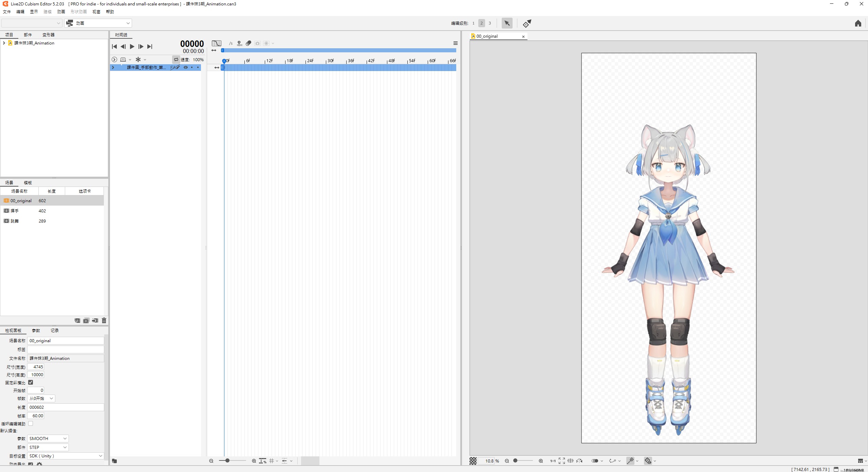Step forward one frame
This screenshot has width=868, height=472.
tap(141, 47)
